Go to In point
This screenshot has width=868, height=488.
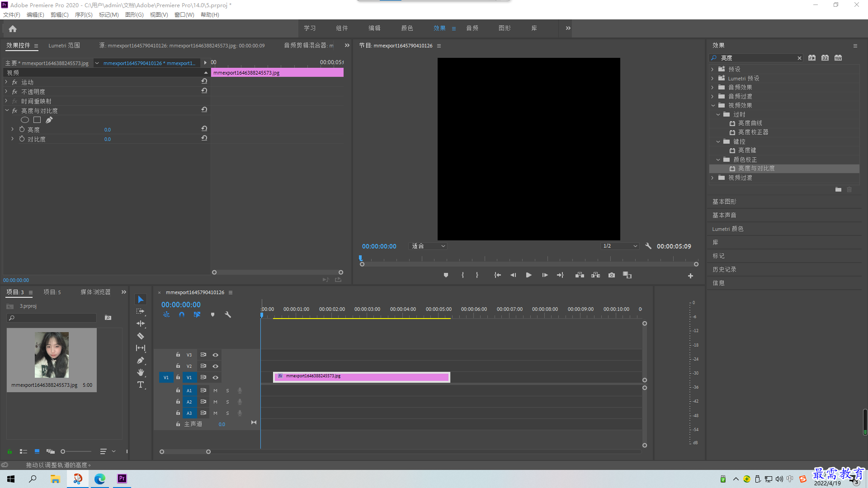(x=497, y=275)
